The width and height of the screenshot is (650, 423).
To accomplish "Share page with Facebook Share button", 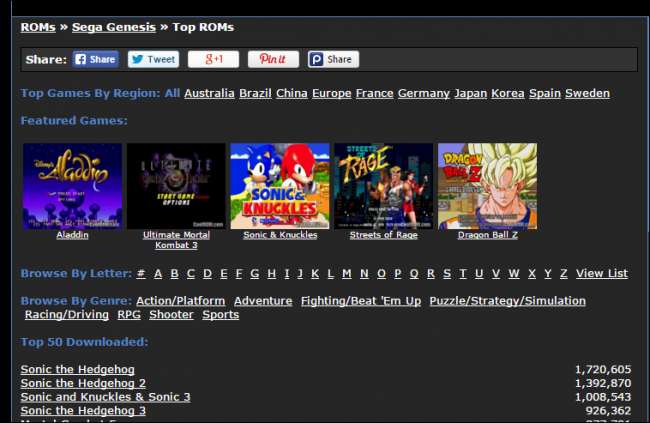I will pos(95,59).
